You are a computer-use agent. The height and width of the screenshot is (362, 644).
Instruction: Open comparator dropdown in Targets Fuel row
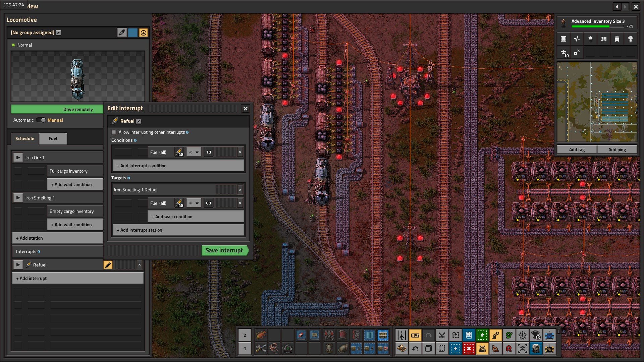tap(194, 203)
